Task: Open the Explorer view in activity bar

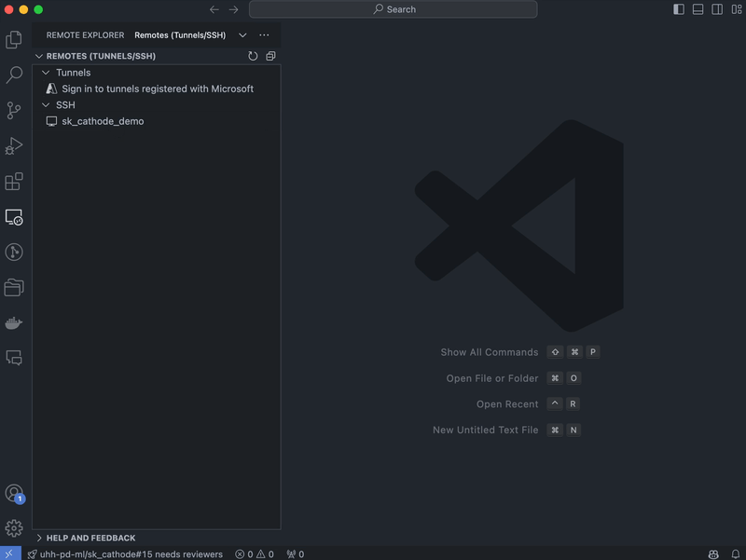Action: click(x=14, y=39)
